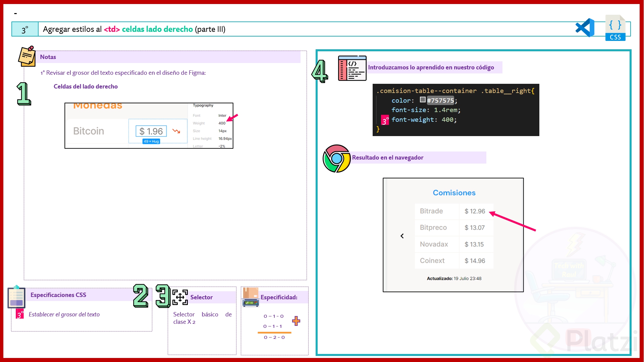Click 'Establecer el grosor del texto' text
Image resolution: width=644 pixels, height=362 pixels.
pos(64,314)
